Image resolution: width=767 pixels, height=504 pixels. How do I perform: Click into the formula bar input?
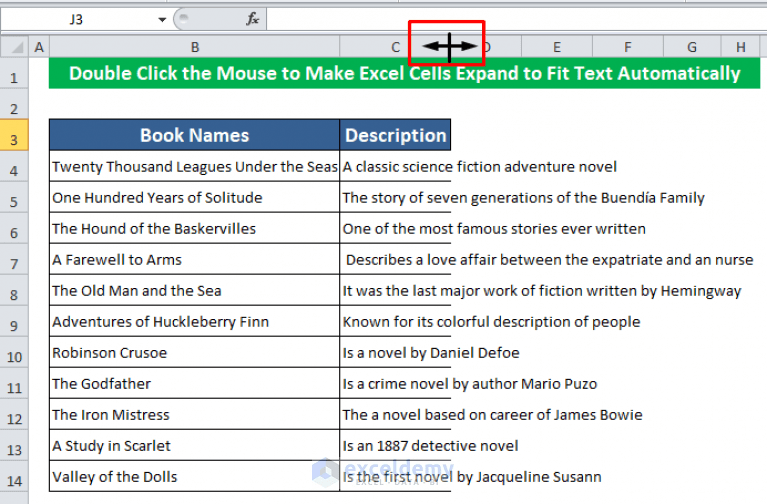(x=517, y=20)
